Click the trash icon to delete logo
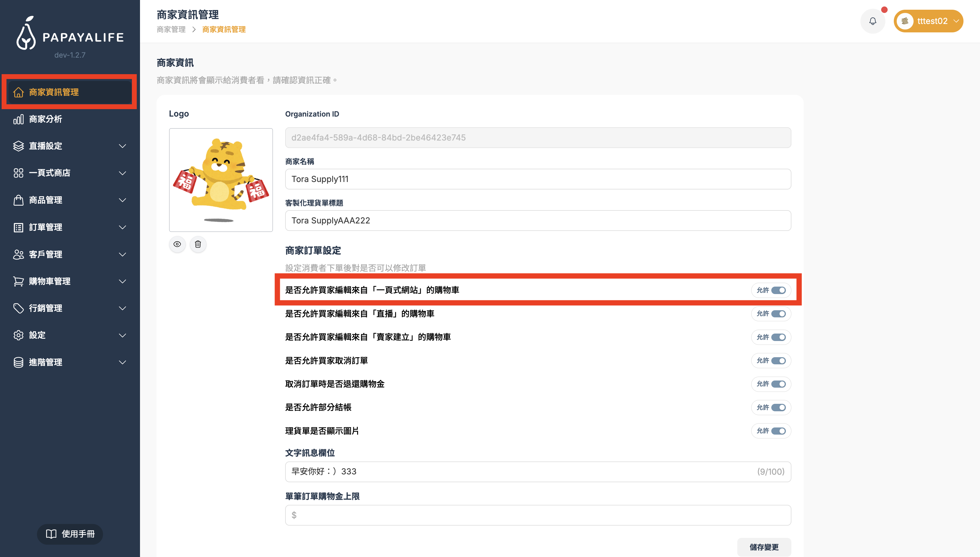This screenshot has height=557, width=980. tap(198, 244)
